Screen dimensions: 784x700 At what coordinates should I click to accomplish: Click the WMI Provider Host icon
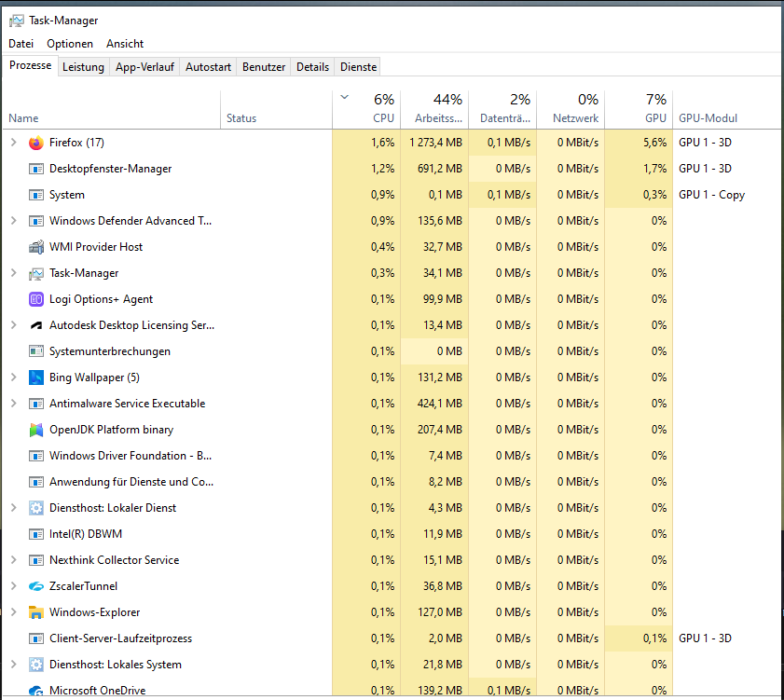click(36, 247)
